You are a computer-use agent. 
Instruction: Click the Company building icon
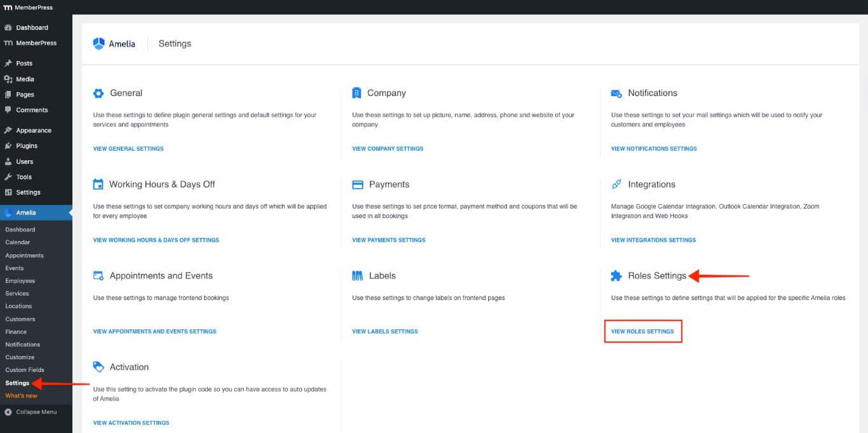(356, 93)
